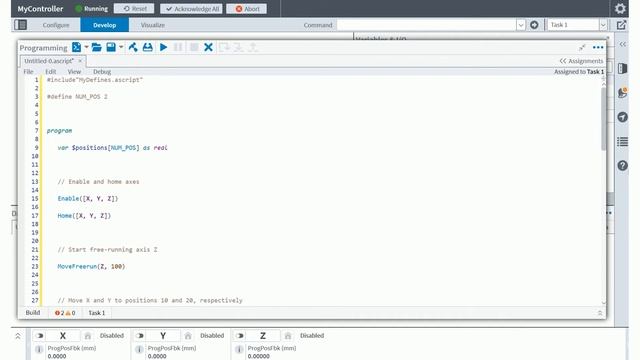Open the Programming panel three-dot menu
The image size is (640, 360).
click(x=598, y=48)
